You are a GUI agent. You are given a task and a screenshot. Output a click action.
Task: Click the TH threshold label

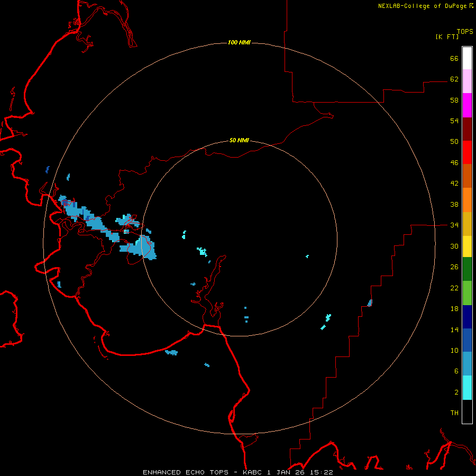454,413
